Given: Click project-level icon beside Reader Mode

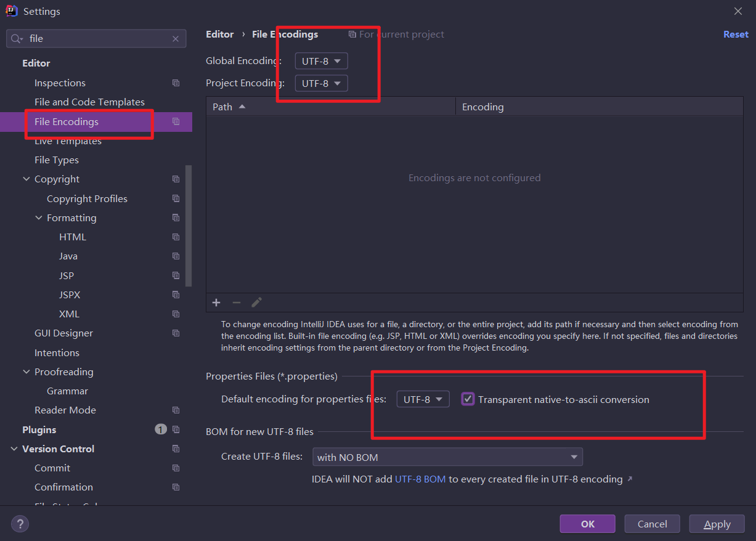Looking at the screenshot, I should coord(176,410).
